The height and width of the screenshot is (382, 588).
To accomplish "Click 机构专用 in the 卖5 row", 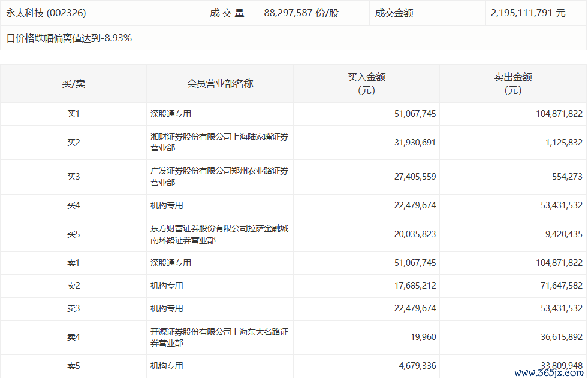I will [x=167, y=366].
